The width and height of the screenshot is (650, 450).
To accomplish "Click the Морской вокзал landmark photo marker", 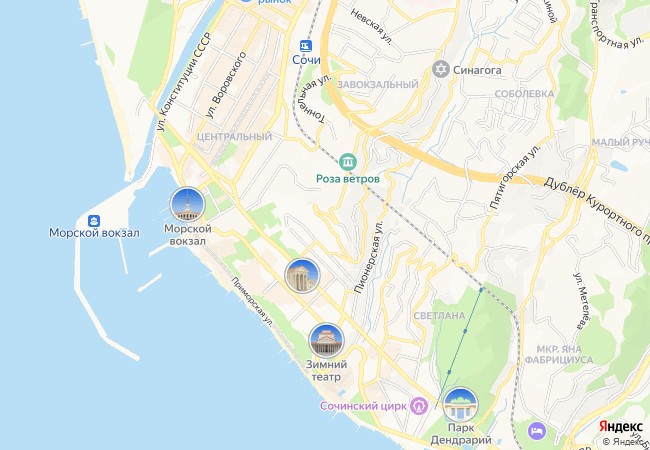I will point(187,204).
